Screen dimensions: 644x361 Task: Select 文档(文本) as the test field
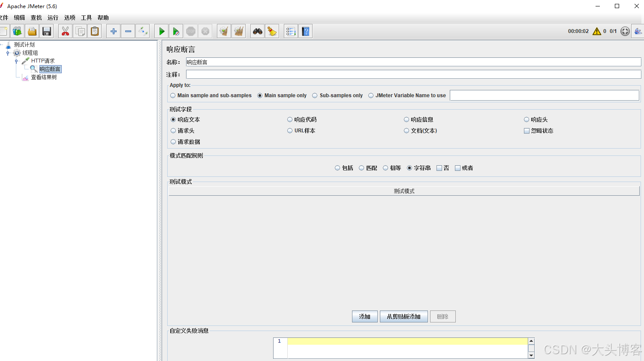click(x=421, y=131)
